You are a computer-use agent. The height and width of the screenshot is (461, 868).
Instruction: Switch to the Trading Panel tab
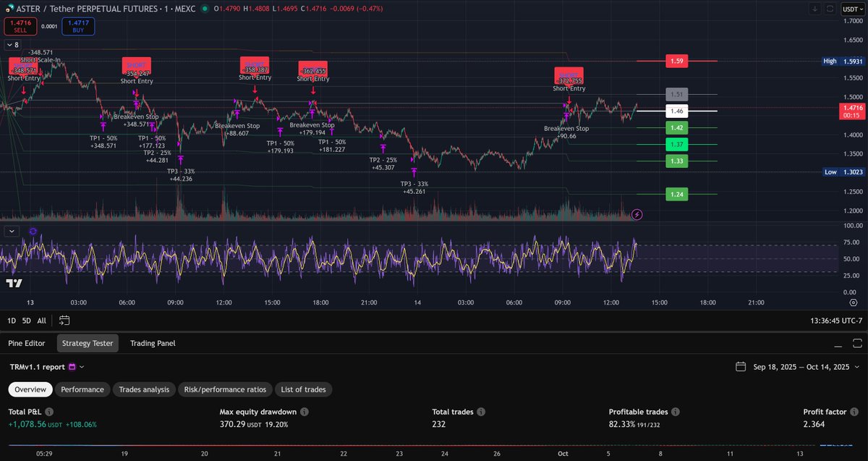pos(153,343)
